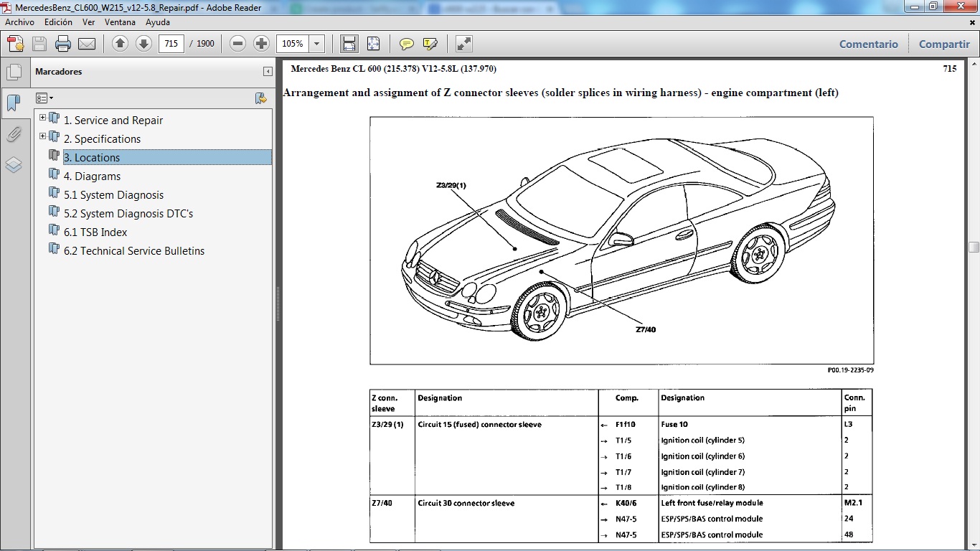Open the page thumbnails panel
Image resolution: width=980 pixels, height=551 pixels.
coord(14,72)
